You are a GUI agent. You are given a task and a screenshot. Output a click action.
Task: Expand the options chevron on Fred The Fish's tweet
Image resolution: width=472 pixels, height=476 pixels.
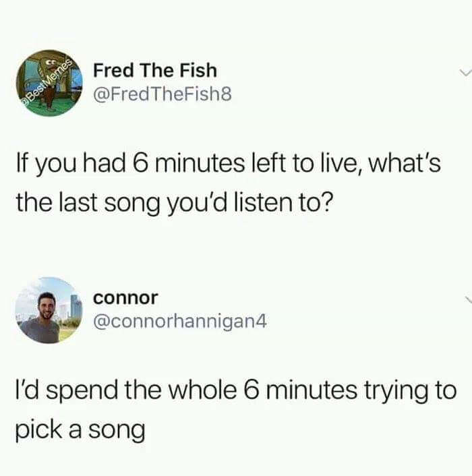pyautogui.click(x=465, y=73)
